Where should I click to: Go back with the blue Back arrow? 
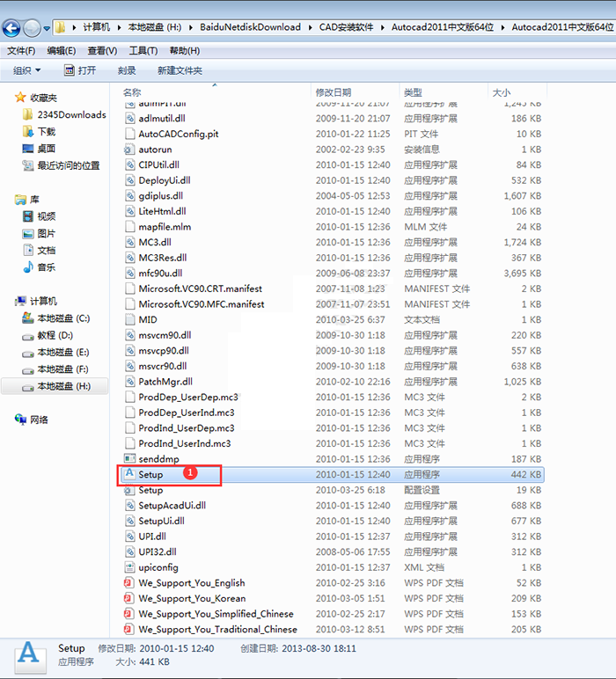(11, 28)
